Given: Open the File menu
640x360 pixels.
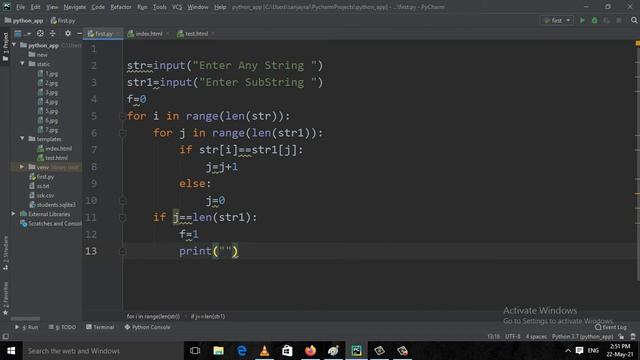Looking at the screenshot, I should (x=20, y=7).
